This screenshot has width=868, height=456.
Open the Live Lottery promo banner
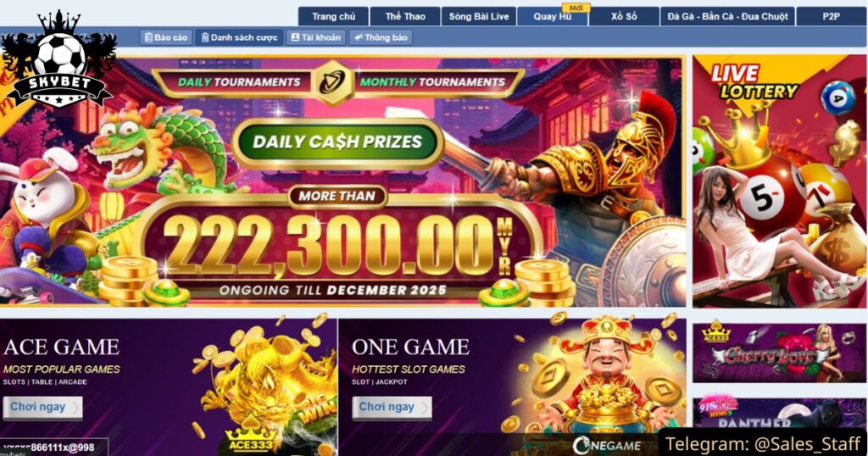click(780, 181)
